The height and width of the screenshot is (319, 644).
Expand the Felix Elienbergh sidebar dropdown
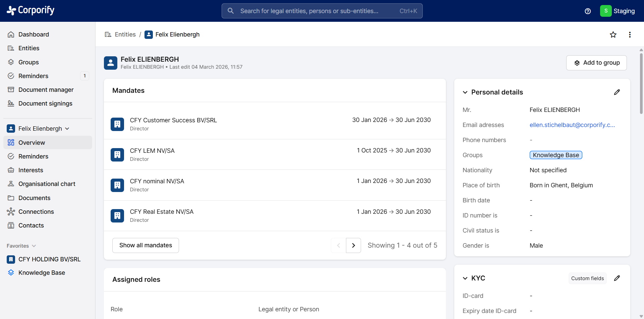[x=67, y=129]
